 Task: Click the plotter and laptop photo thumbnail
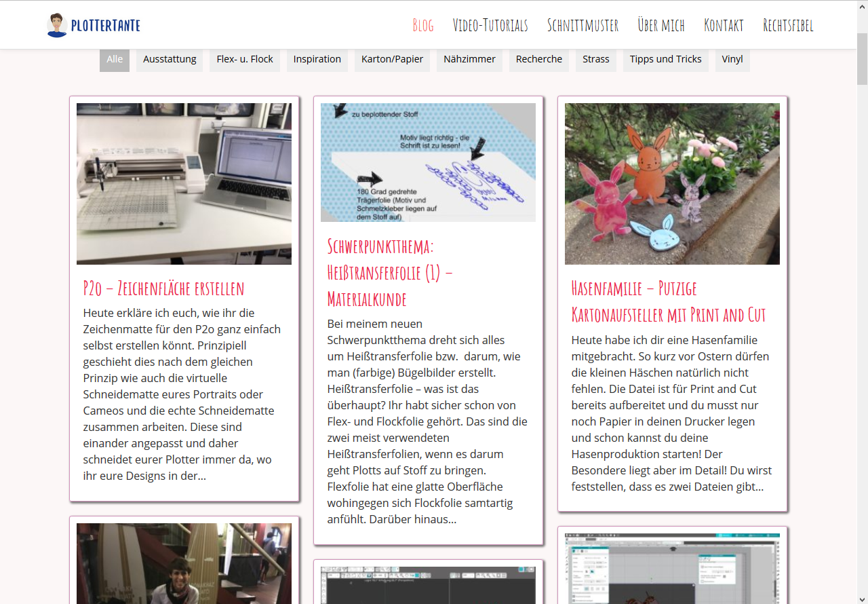pyautogui.click(x=184, y=183)
